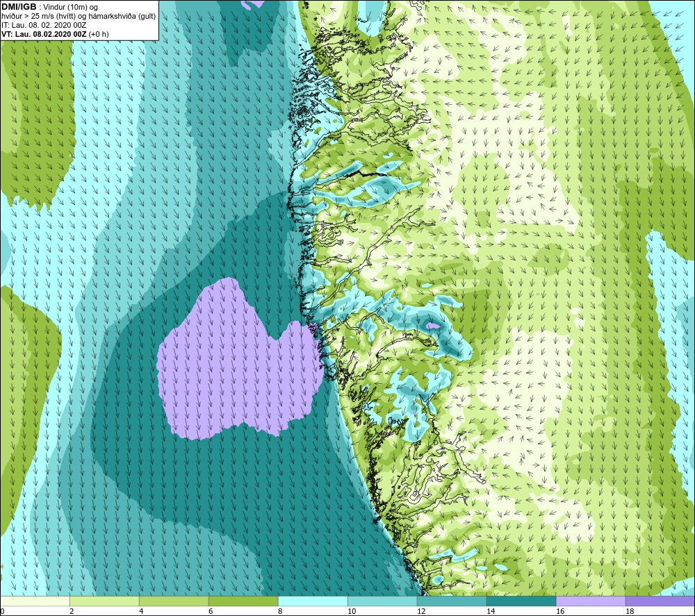695x616 pixels.
Task: Click the 14-16 m/s dark teal swatch
Action: click(521, 601)
